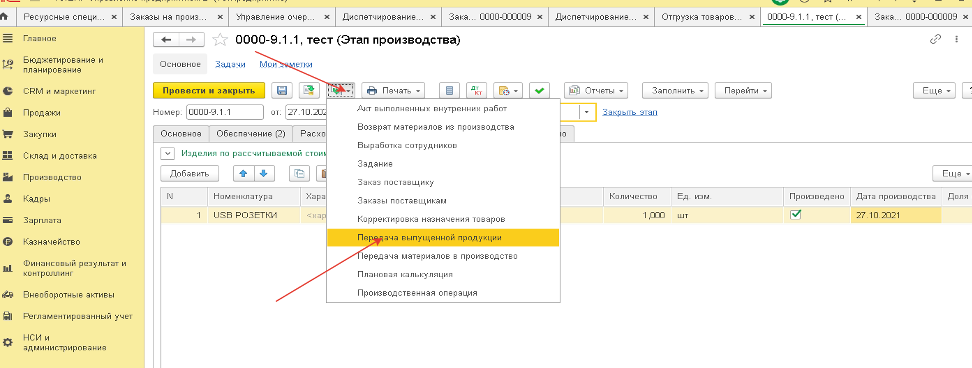This screenshot has height=368, width=972.
Task: Open the Производство section
Action: pos(52,177)
